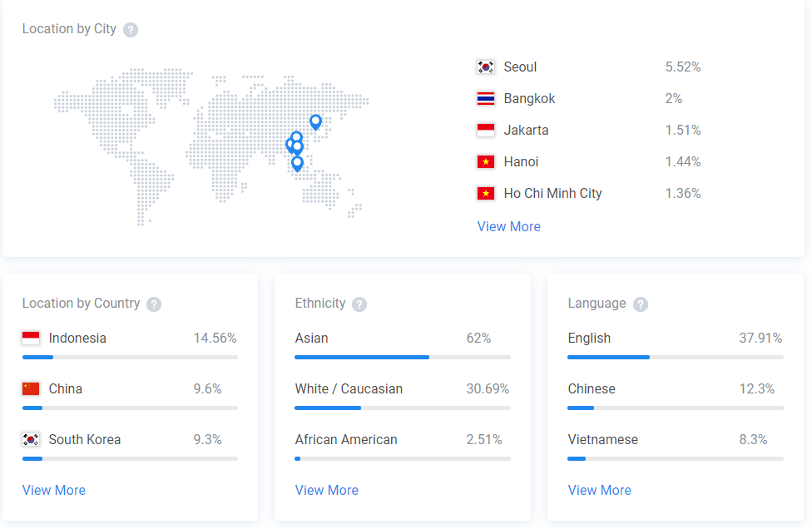Viewport: 812px width, 529px height.
Task: Click the help icon beside Ethnicity
Action: click(359, 304)
